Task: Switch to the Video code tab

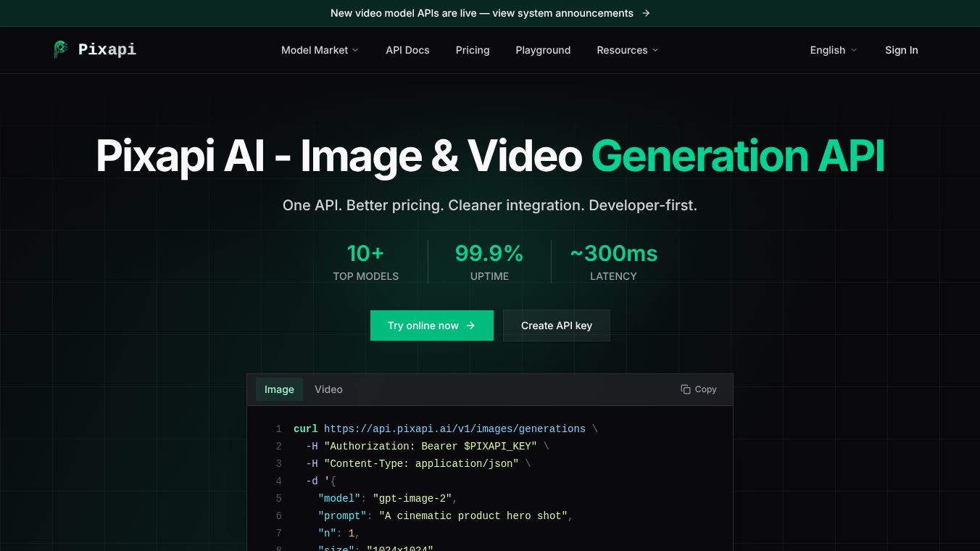Action: coord(328,389)
